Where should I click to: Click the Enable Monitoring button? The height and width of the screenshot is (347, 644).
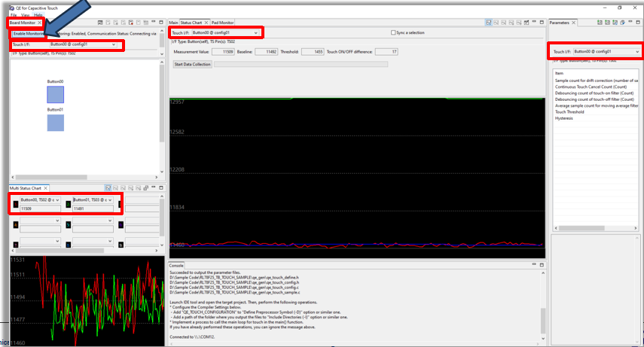(x=28, y=34)
